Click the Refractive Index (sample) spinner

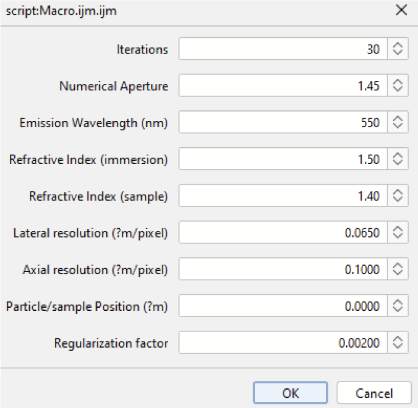(x=398, y=195)
